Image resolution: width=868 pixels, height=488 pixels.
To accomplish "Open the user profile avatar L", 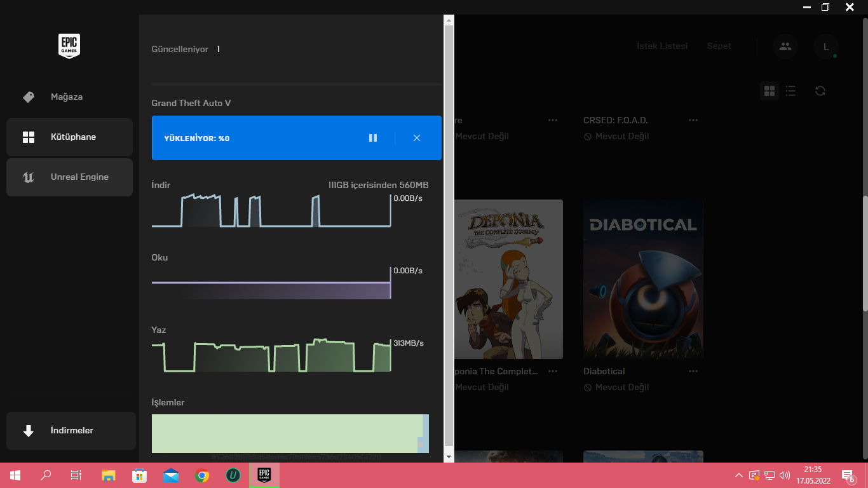I will pyautogui.click(x=826, y=46).
